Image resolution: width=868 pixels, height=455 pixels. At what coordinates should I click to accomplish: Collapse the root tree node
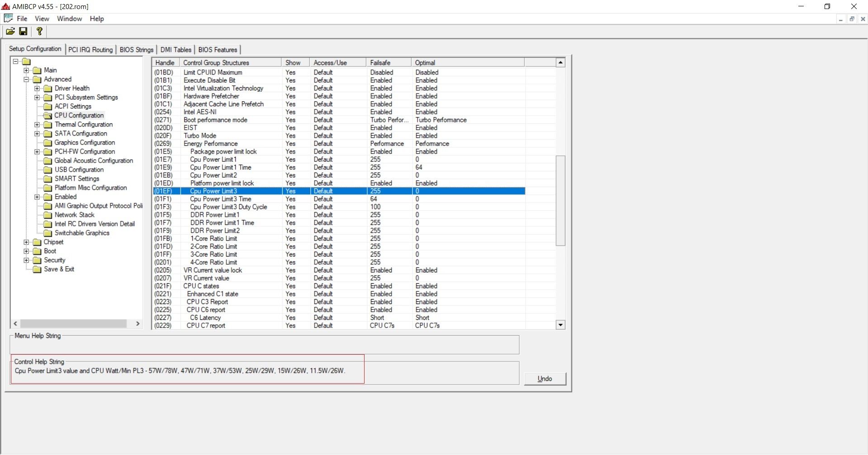click(x=15, y=61)
